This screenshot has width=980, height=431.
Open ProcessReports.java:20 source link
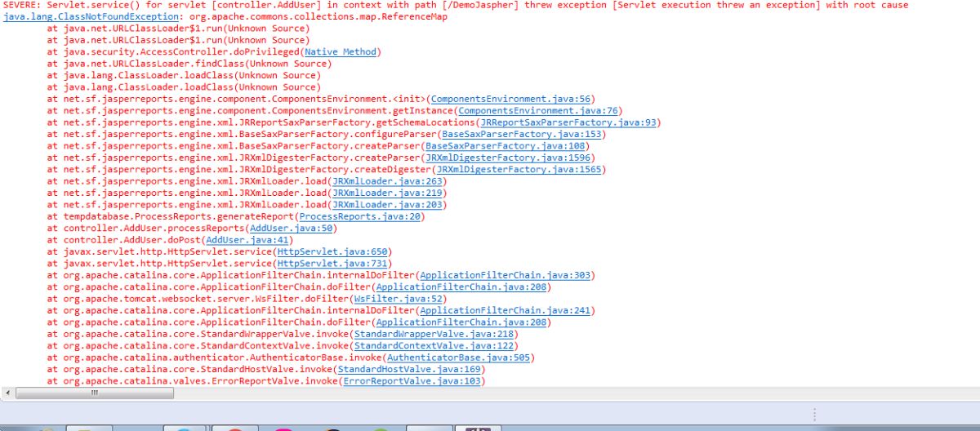tap(359, 217)
